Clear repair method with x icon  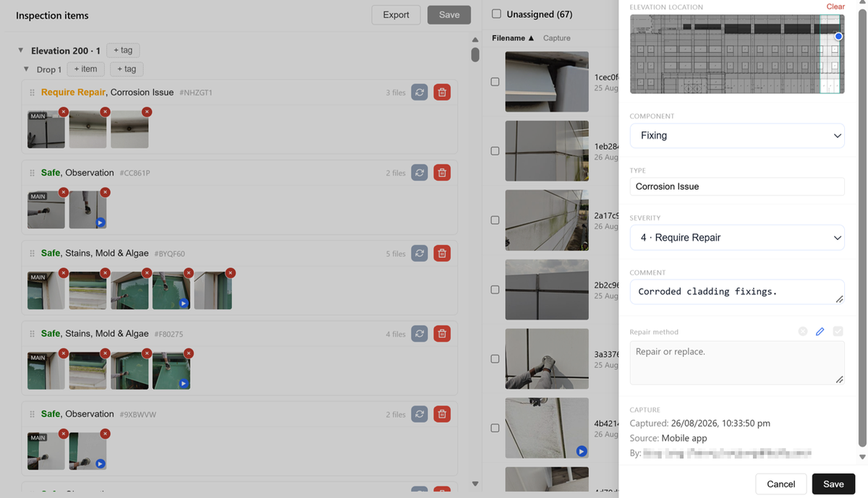click(x=803, y=331)
